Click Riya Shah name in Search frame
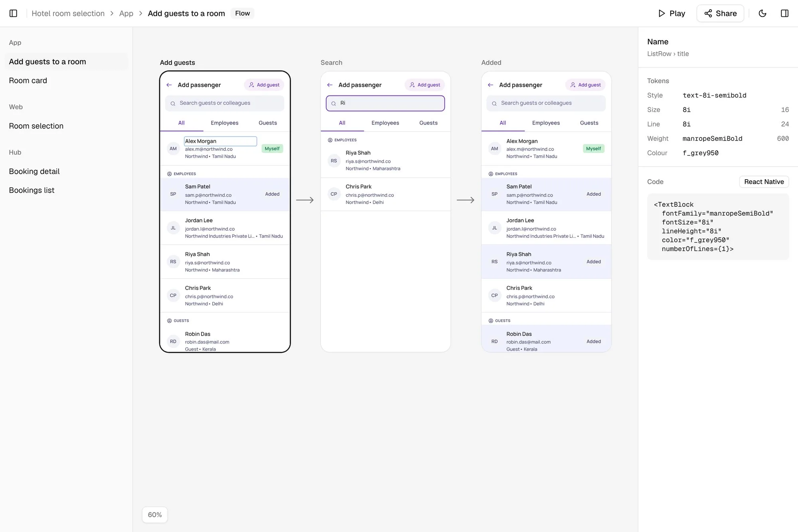The width and height of the screenshot is (798, 532). pyautogui.click(x=358, y=153)
